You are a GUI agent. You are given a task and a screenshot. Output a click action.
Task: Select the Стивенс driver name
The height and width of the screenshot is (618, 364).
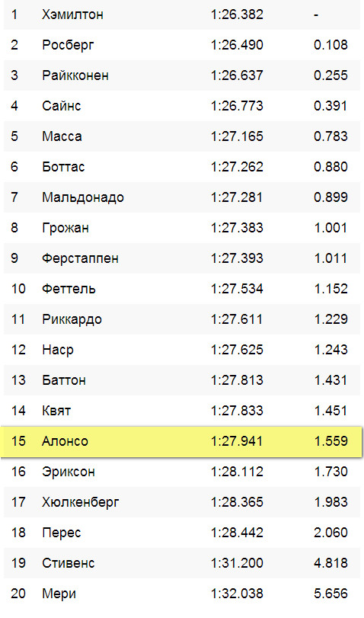click(x=68, y=563)
